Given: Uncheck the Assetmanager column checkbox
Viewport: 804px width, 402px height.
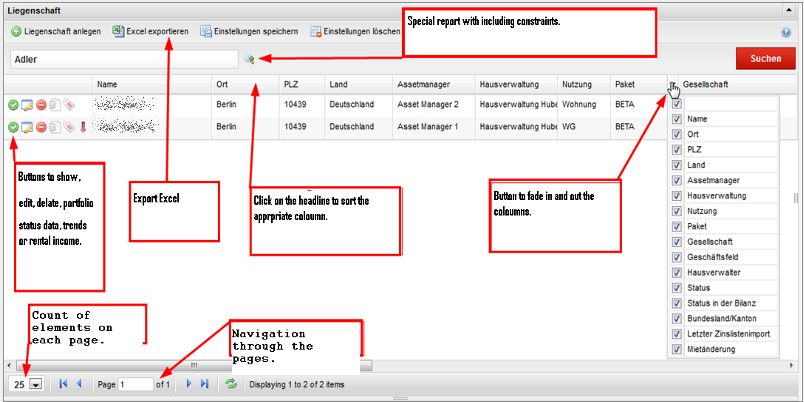Looking at the screenshot, I should pyautogui.click(x=677, y=180).
